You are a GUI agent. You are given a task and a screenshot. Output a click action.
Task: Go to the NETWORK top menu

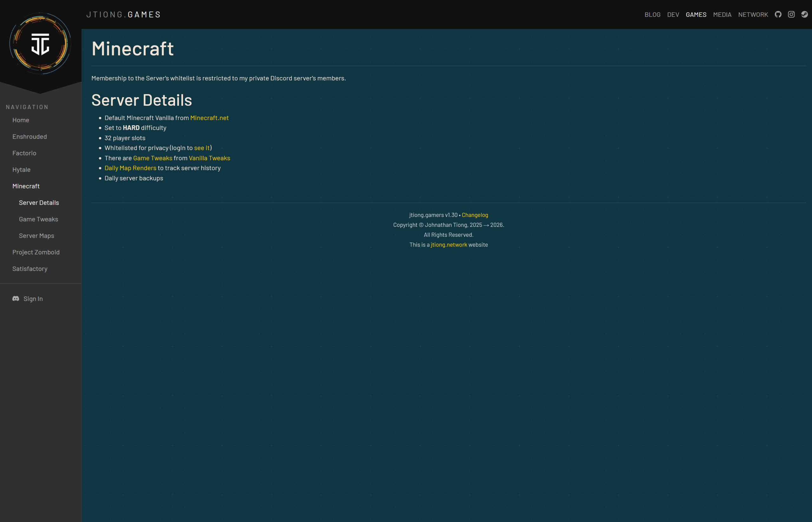coord(753,15)
